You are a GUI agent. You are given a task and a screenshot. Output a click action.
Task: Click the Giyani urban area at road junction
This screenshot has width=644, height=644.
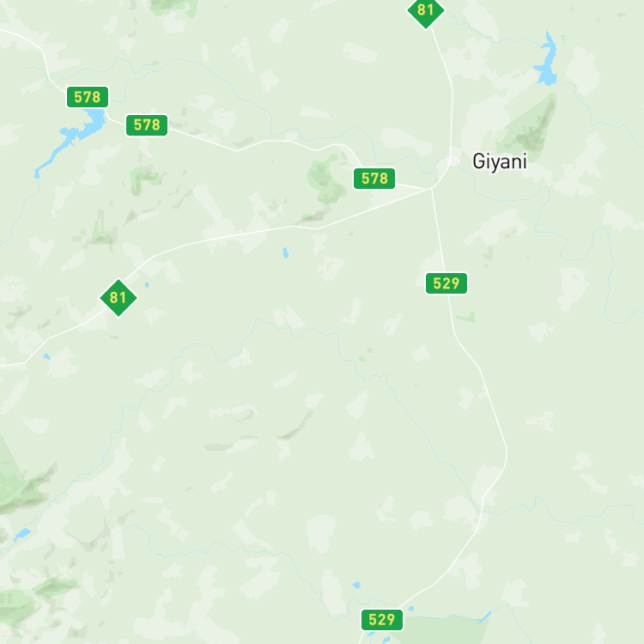453,161
